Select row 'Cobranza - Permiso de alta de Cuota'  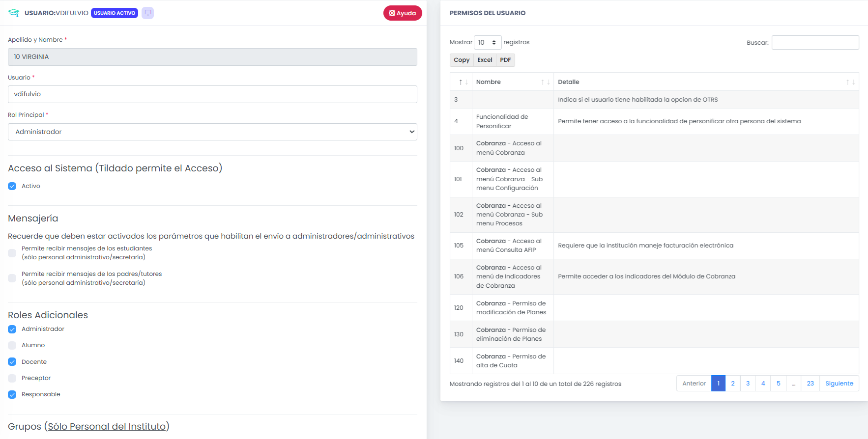tap(654, 361)
